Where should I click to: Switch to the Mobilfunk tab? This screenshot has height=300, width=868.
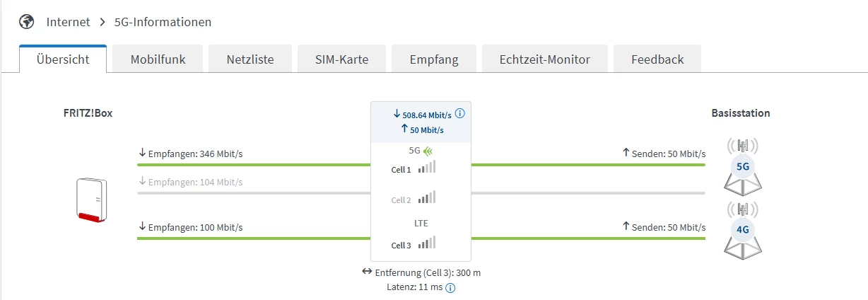coord(158,59)
